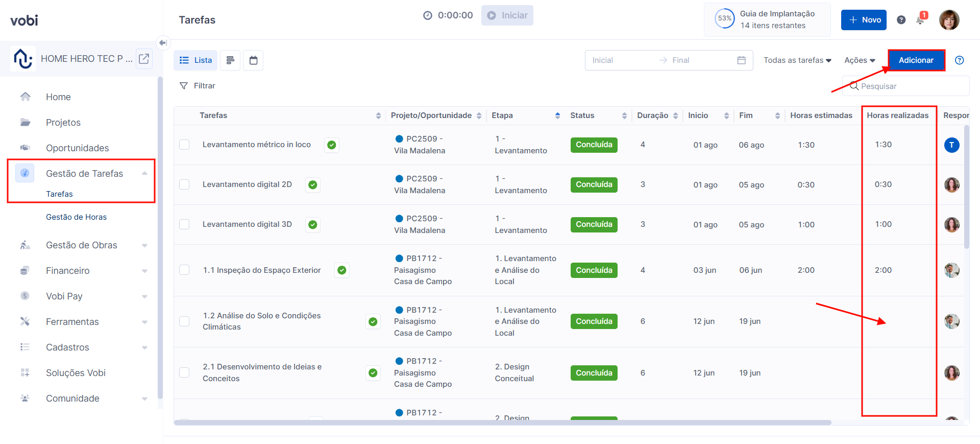Collapse the sidebar with the arrow icon
Viewport: 980px width, 444px height.
tap(163, 43)
